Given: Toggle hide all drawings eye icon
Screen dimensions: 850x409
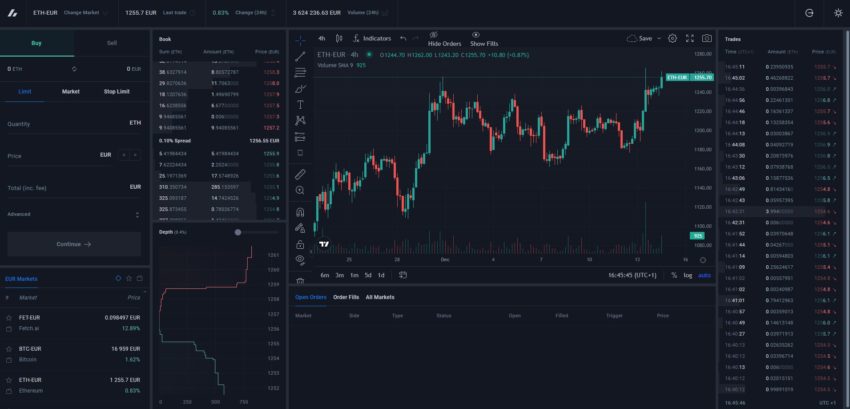Looking at the screenshot, I should 300,260.
